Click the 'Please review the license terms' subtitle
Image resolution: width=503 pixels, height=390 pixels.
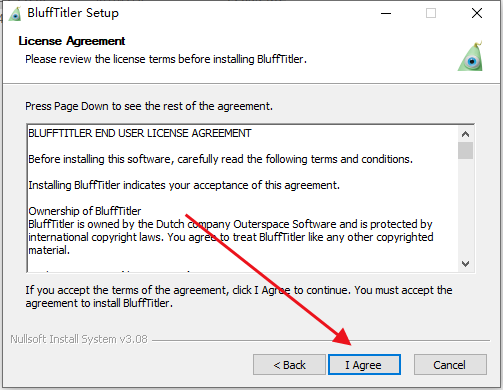166,59
